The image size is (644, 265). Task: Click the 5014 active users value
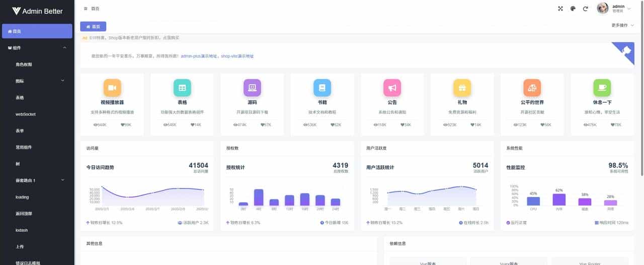(x=480, y=165)
